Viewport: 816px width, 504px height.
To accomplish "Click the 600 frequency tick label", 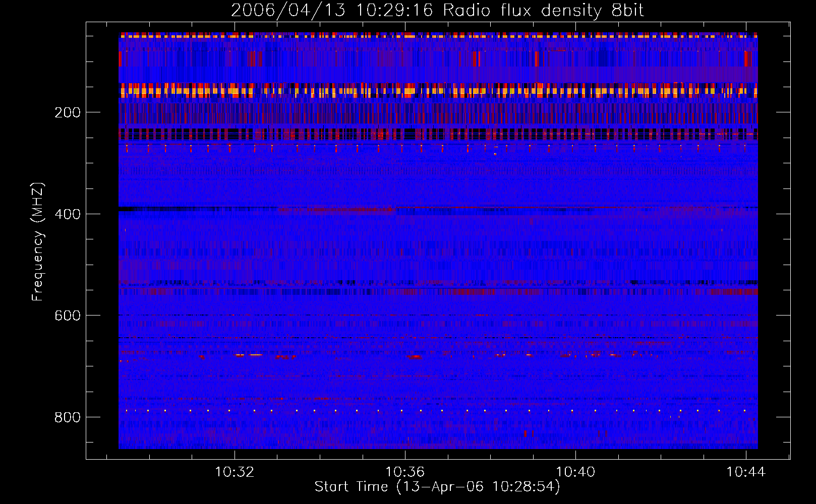I will tap(68, 316).
